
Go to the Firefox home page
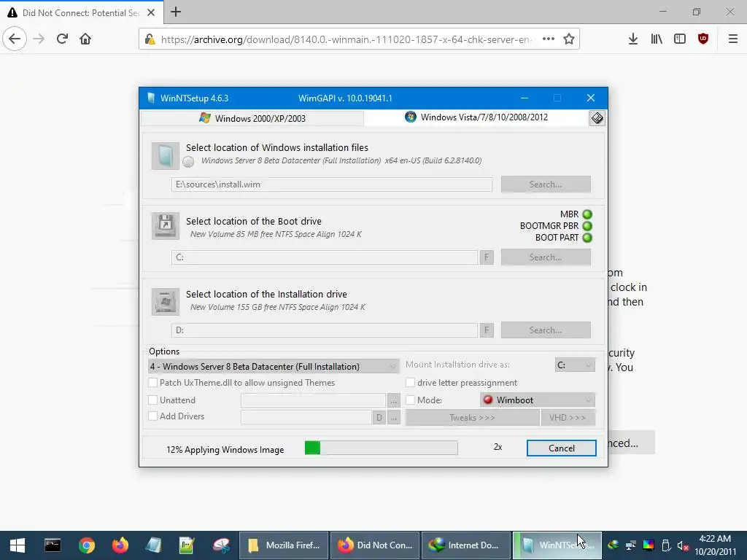click(85, 39)
